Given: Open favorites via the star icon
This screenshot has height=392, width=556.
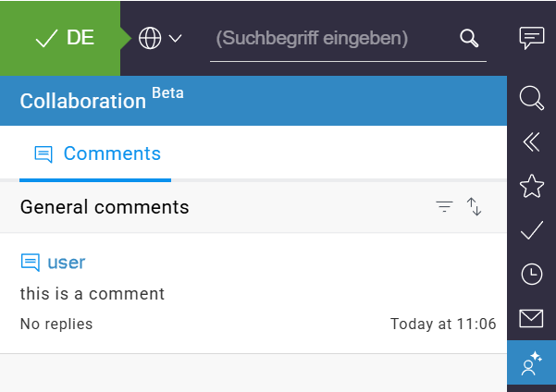Looking at the screenshot, I should pos(532,186).
